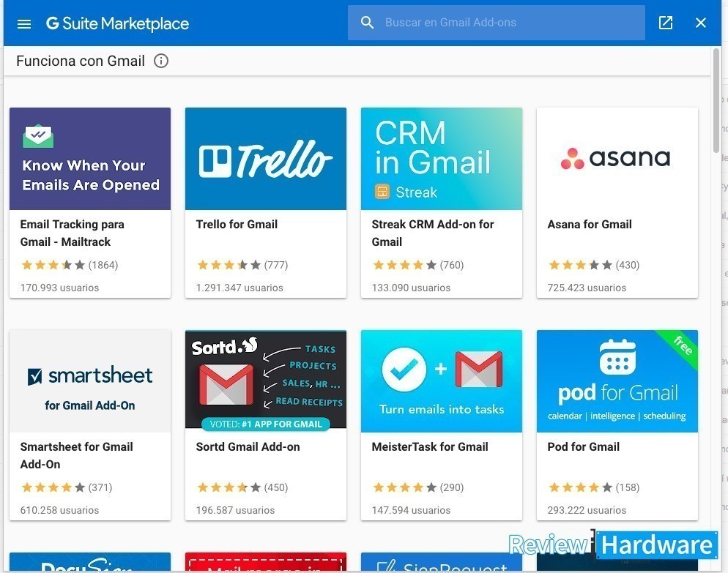The width and height of the screenshot is (728, 573).
Task: Click the G Suite Marketplace logo
Action: (117, 23)
